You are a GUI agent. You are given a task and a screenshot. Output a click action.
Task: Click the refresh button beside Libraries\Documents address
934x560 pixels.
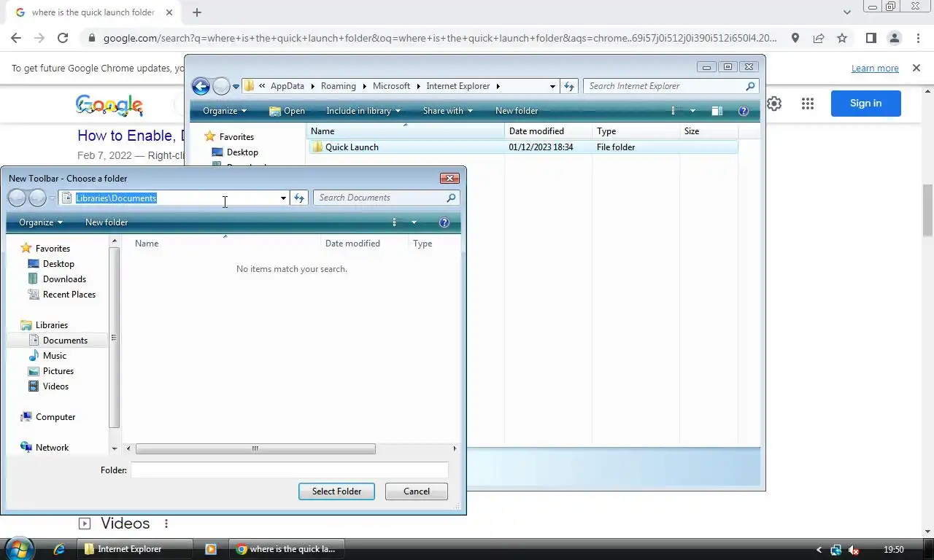298,198
